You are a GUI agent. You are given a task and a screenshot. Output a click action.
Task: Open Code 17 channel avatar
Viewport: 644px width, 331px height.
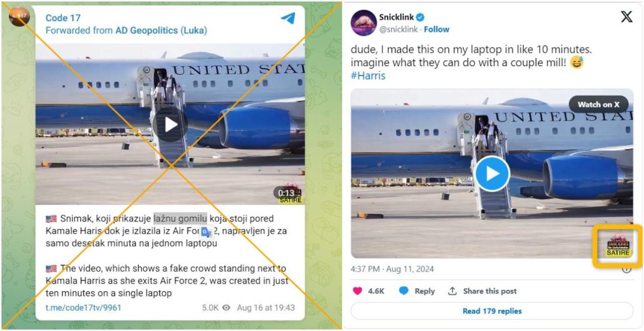click(x=19, y=16)
